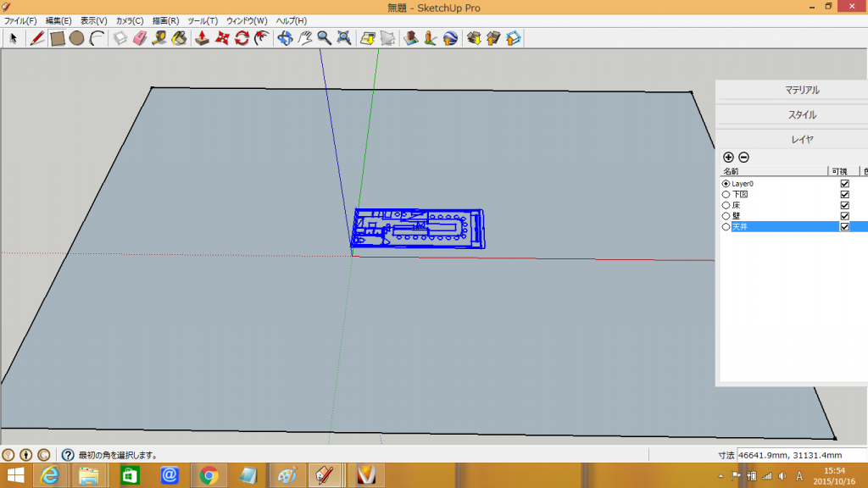Image resolution: width=868 pixels, height=488 pixels.
Task: Activate the Tape Measure tool
Action: click(159, 38)
